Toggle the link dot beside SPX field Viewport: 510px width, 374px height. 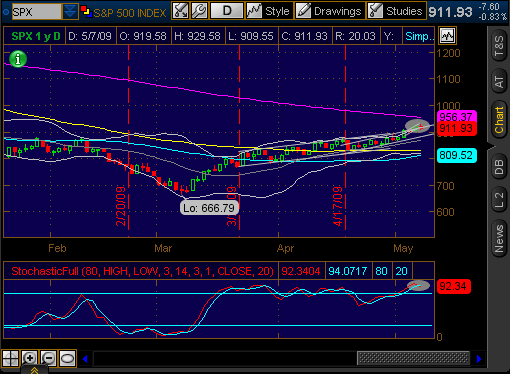(x=6, y=12)
